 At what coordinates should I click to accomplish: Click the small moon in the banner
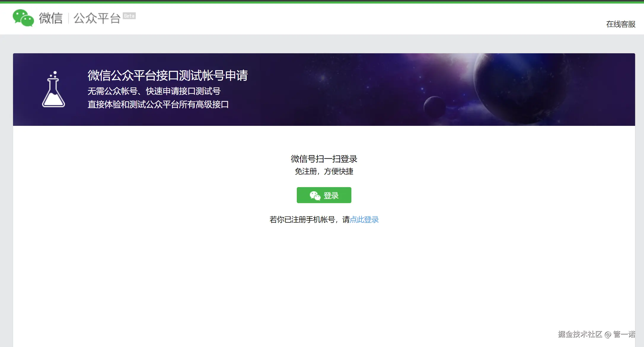pyautogui.click(x=434, y=107)
